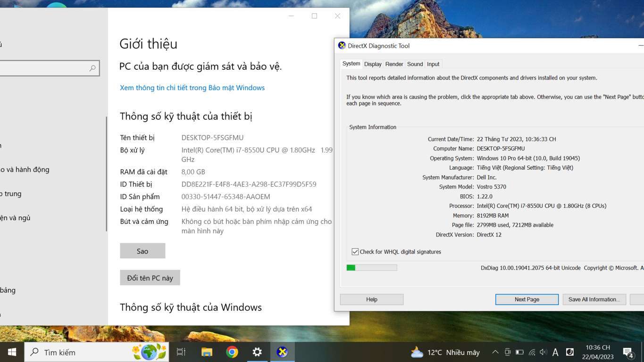The width and height of the screenshot is (644, 362).
Task: Click Save All Information button
Action: pos(594,299)
